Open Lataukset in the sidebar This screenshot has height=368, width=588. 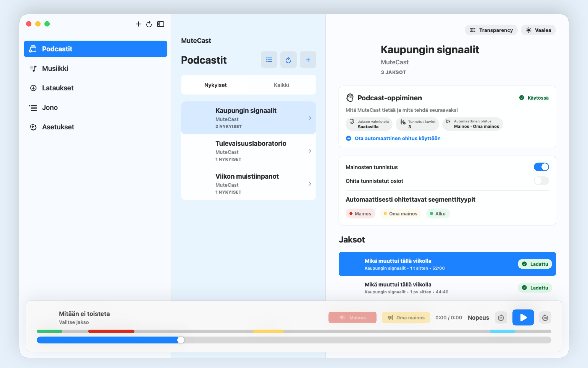tap(96, 88)
